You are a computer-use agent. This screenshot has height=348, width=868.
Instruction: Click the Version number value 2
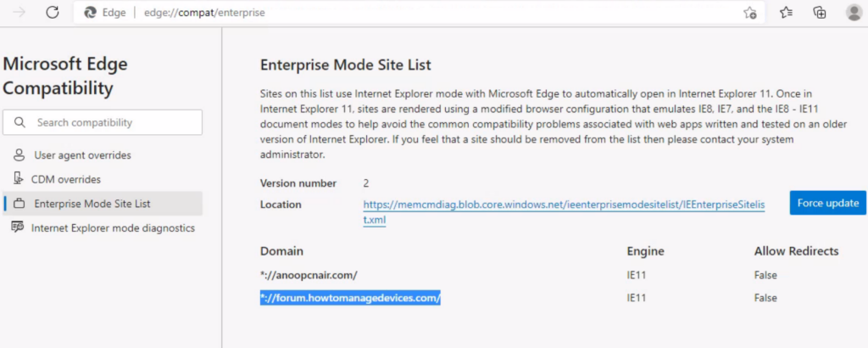[x=366, y=183]
